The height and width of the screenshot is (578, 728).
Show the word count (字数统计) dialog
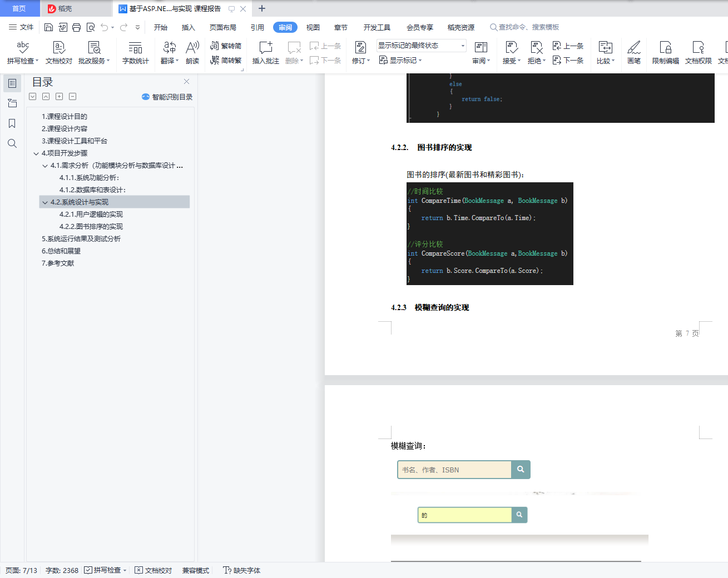135,53
